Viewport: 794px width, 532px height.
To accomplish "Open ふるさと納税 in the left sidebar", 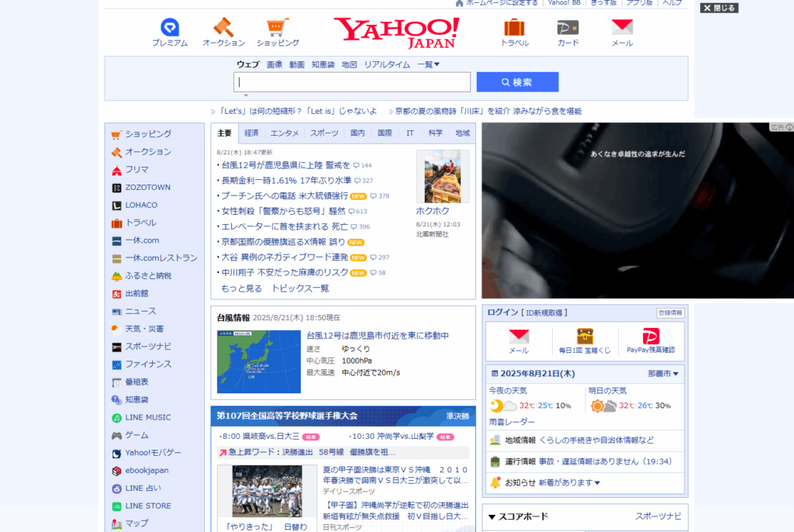I will pyautogui.click(x=148, y=276).
